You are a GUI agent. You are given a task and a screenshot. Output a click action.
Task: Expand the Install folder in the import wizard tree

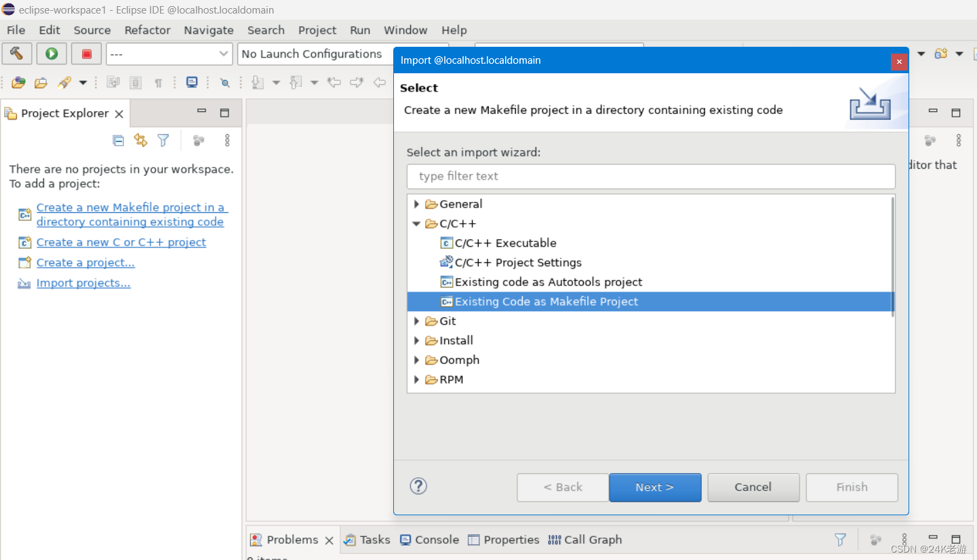(416, 341)
